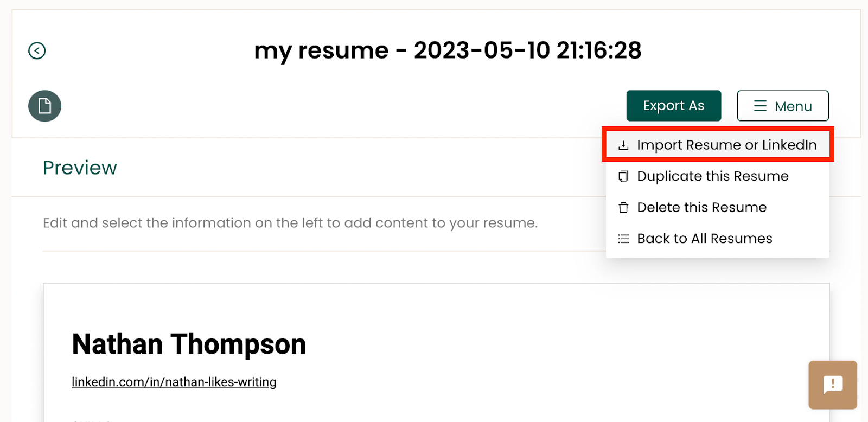
Task: Select Delete this Resume
Action: pos(702,207)
